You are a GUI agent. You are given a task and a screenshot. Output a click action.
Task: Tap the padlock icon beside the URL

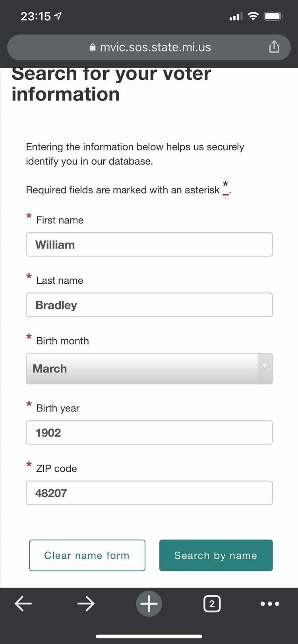pos(93,48)
